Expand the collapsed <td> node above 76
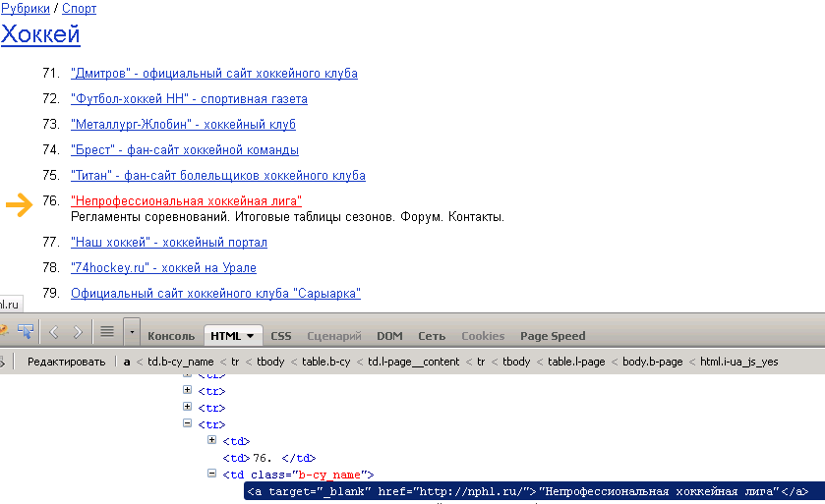This screenshot has height=504, width=825. tap(212, 441)
